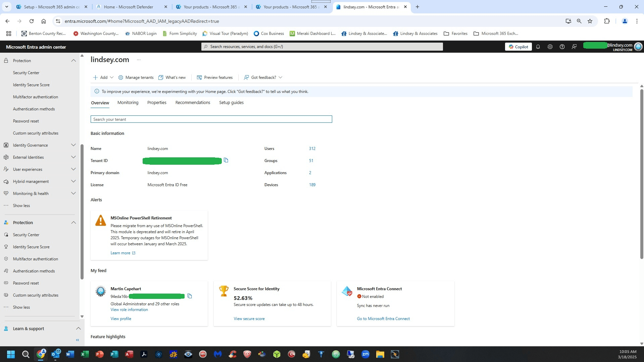
Task: Click View role information link
Action: (129, 310)
